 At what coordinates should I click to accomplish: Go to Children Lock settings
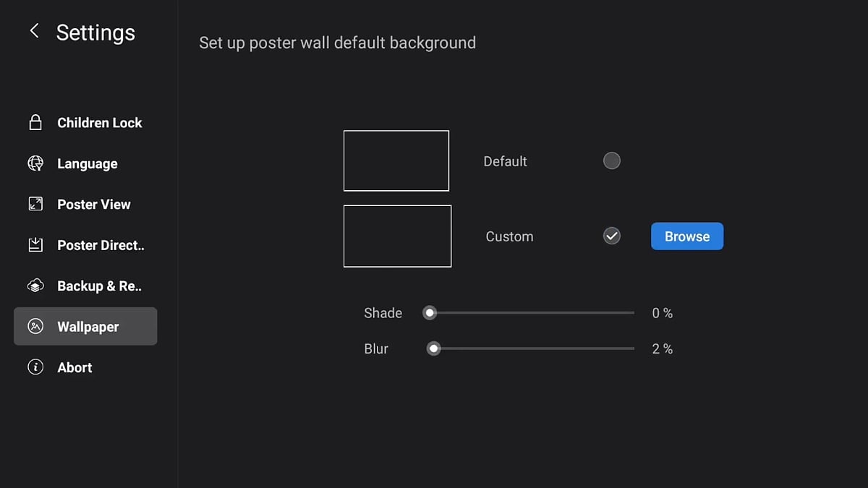(99, 123)
